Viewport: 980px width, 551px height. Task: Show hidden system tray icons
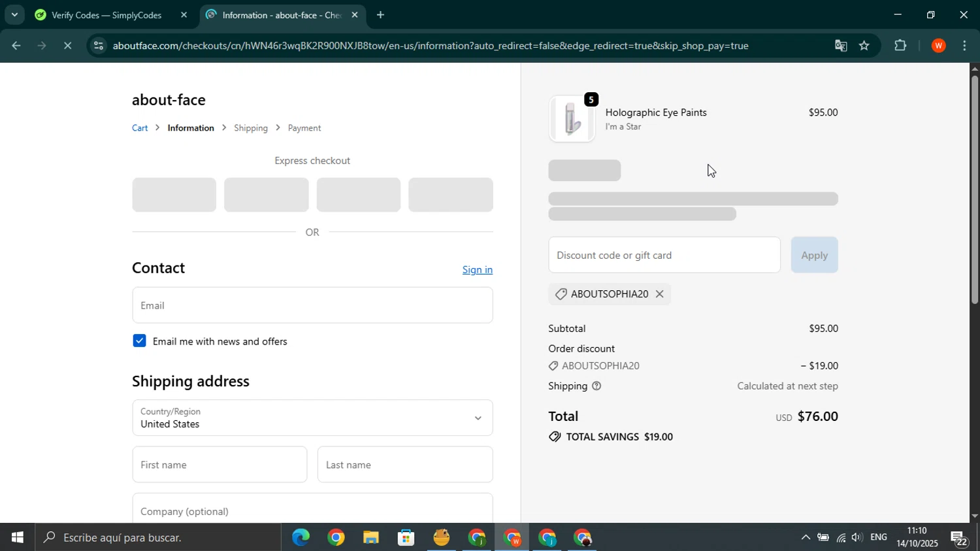806,538
